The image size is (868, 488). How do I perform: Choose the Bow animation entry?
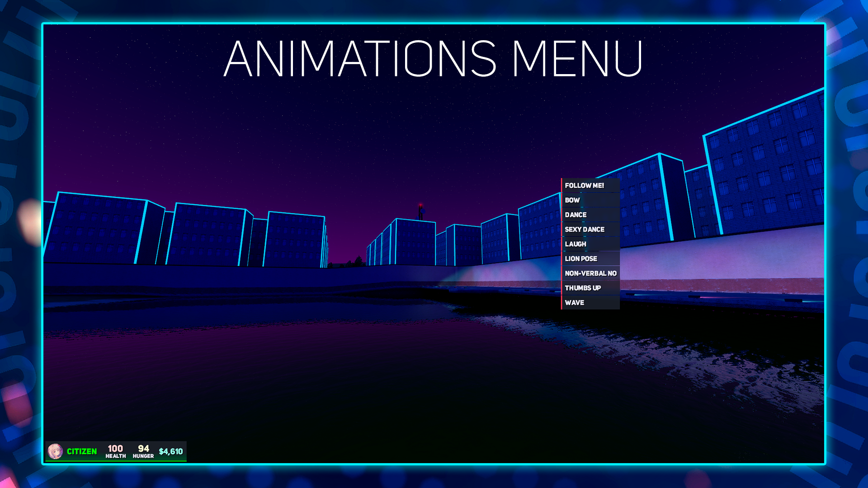tap(590, 200)
